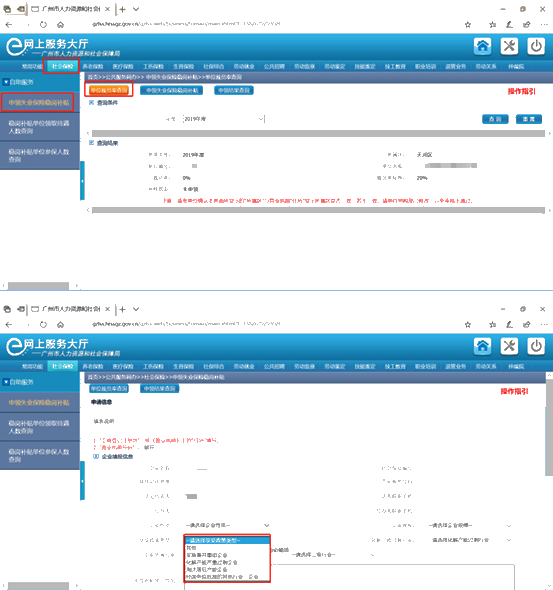The height and width of the screenshot is (590, 553).
Task: Open the browser share icon in upper window
Action: tap(527, 25)
